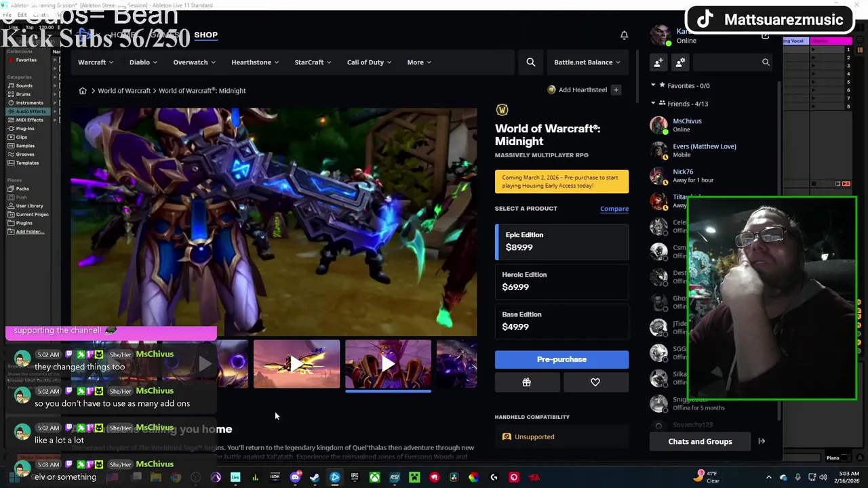Click the plus next to Add Hearthsteel
The height and width of the screenshot is (488, 868).
[x=616, y=90]
